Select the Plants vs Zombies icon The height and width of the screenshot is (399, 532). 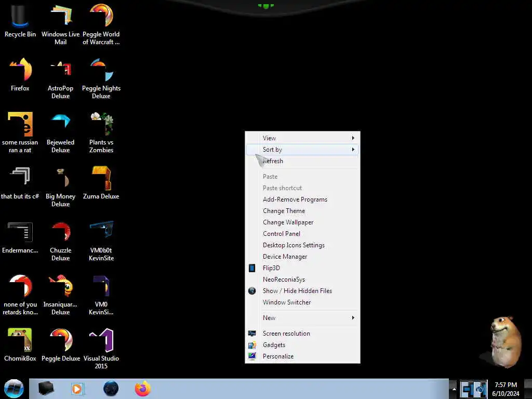(x=101, y=132)
